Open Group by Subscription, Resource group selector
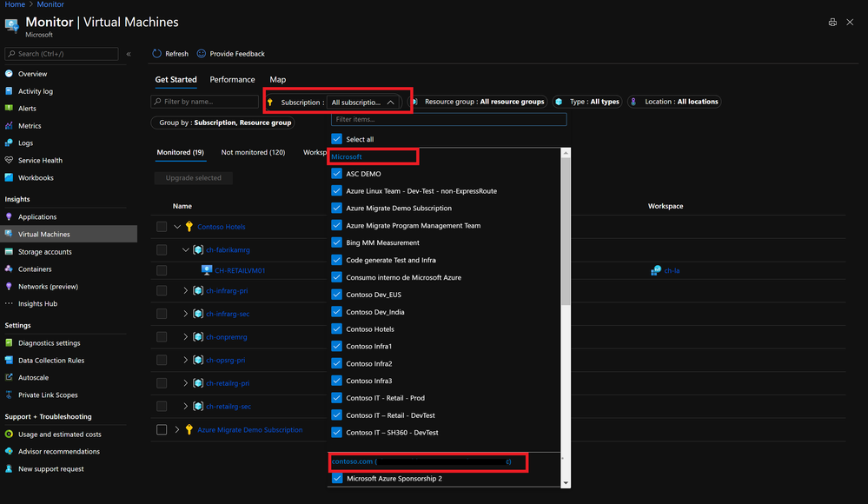The height and width of the screenshot is (504, 868). tap(223, 123)
